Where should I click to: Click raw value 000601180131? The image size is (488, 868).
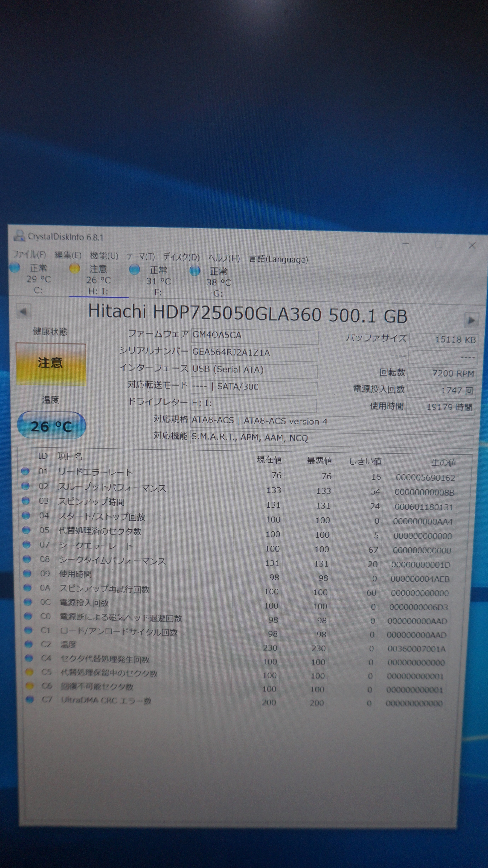424,507
